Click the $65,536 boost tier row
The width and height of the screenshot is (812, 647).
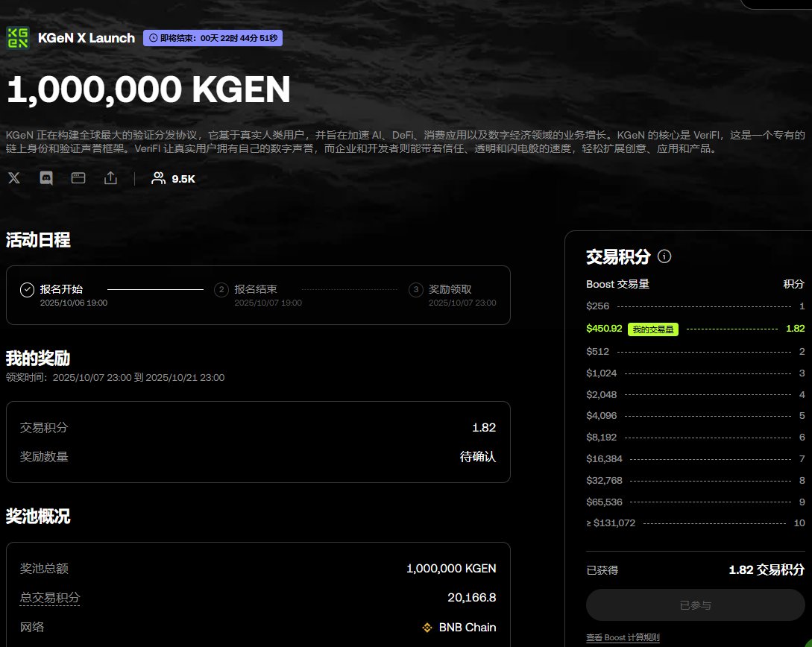[695, 502]
